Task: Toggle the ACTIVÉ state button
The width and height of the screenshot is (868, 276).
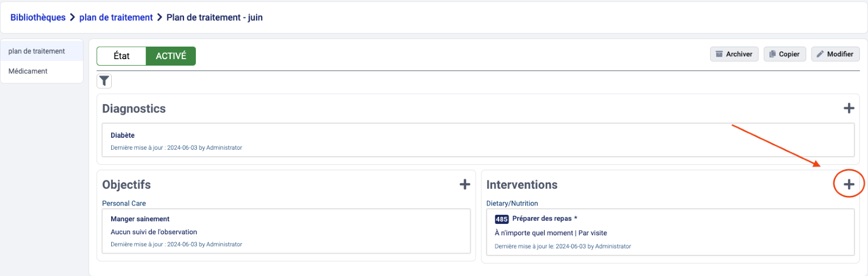Action: (171, 56)
